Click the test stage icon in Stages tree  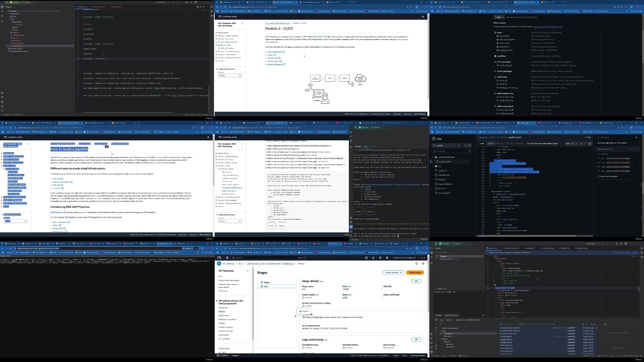click(x=262, y=286)
